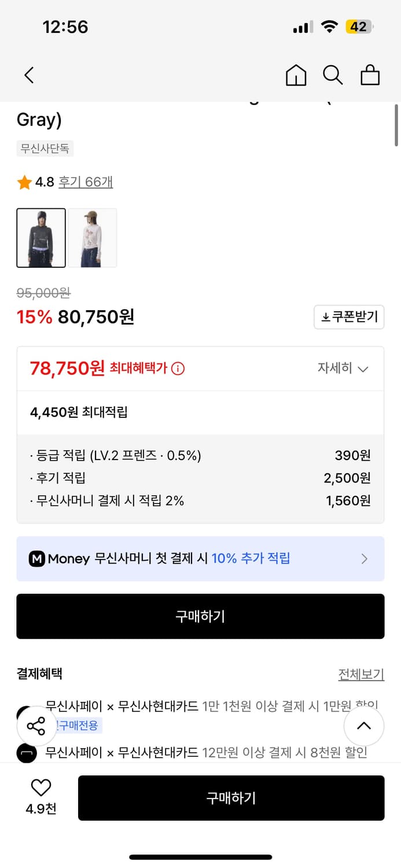This screenshot has height=868, width=401.
Task: Tap the back arrow icon
Action: [29, 75]
